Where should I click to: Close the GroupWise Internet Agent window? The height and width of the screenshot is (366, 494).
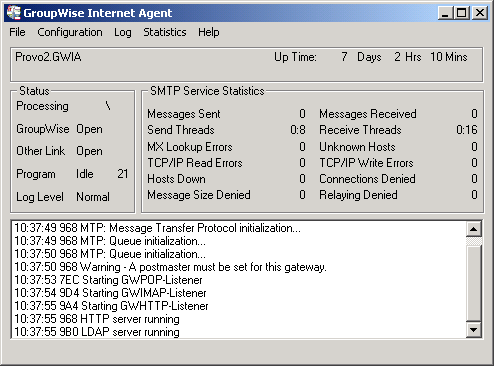coord(480,13)
